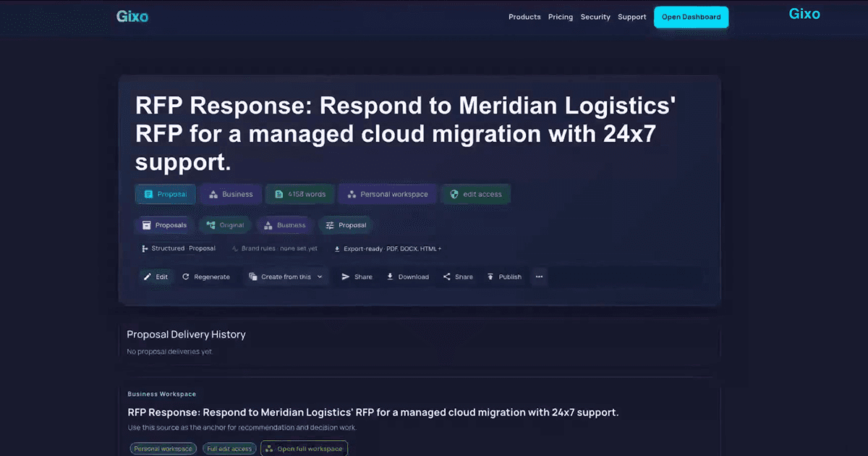The width and height of the screenshot is (868, 456).
Task: Open the Proposals archive chip
Action: pos(164,225)
